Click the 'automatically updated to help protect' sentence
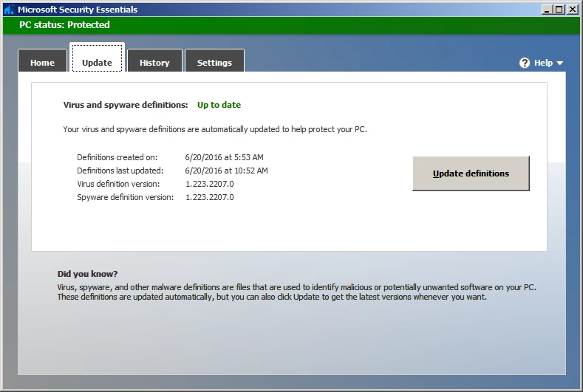Image resolution: width=583 pixels, height=392 pixels. click(x=215, y=129)
